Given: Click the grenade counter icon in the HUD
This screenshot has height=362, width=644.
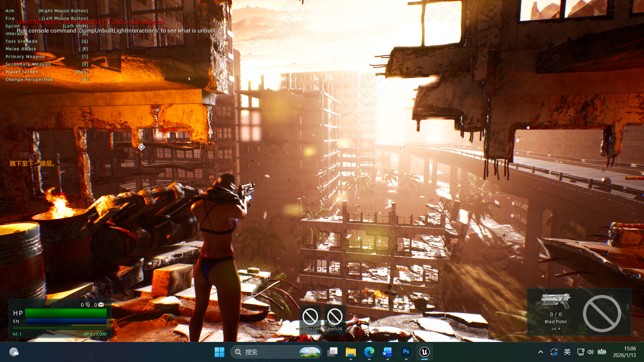Looking at the screenshot, I should (88, 305).
